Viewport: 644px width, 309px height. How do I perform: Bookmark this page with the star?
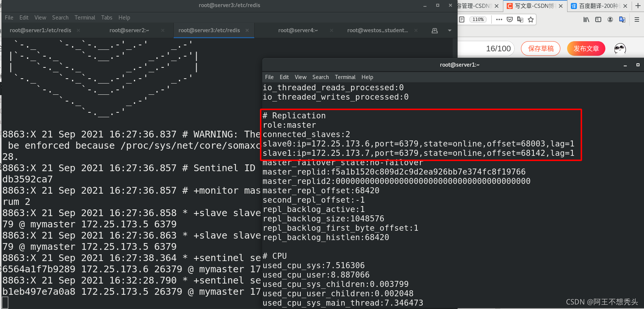coord(531,19)
